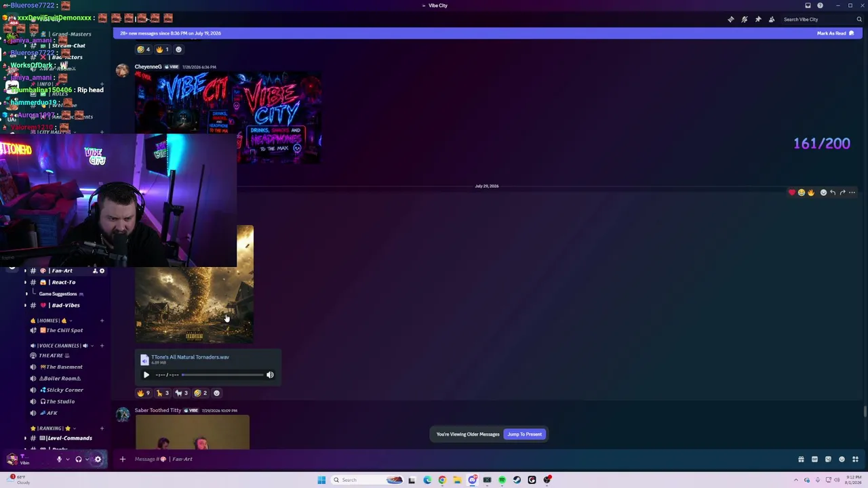React with heart on hovered message
The image size is (868, 488).
pos(791,192)
